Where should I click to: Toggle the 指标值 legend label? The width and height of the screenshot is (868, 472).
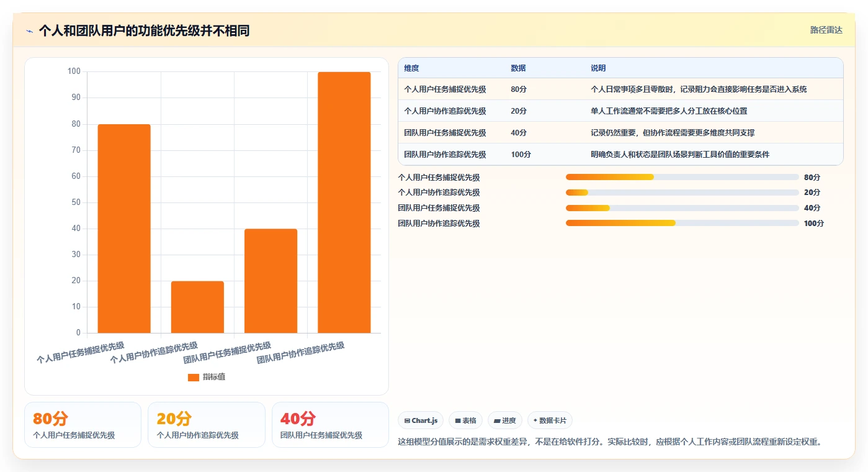(214, 377)
